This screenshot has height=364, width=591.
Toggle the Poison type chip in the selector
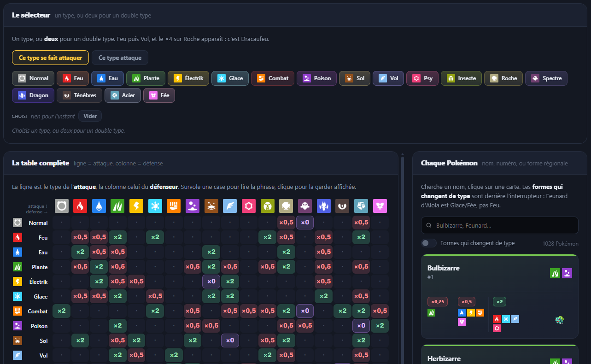(x=316, y=78)
